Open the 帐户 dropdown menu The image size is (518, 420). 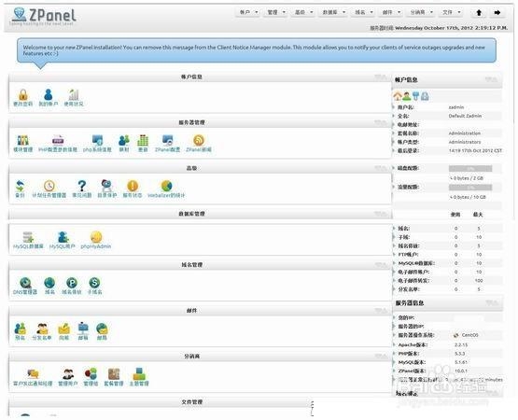pyautogui.click(x=248, y=12)
